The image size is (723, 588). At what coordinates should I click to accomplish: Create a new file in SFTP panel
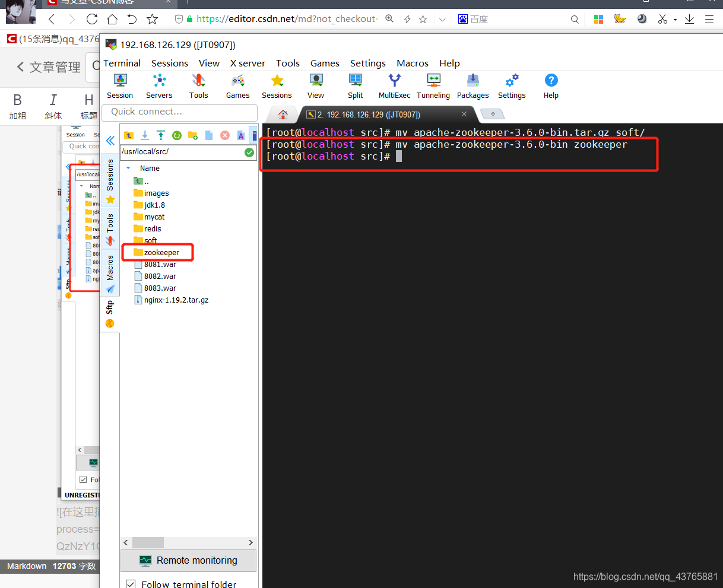(x=208, y=135)
